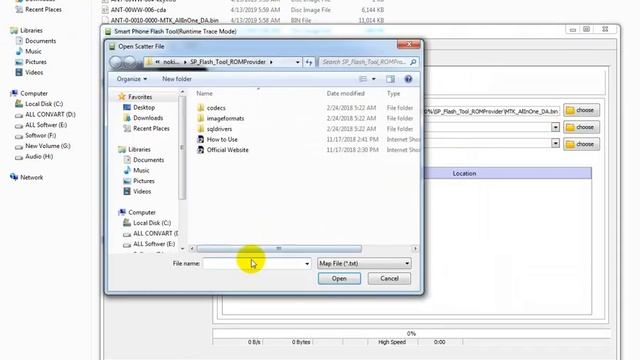Open the codecs folder in file list
The height and width of the screenshot is (360, 640).
pyautogui.click(x=216, y=108)
